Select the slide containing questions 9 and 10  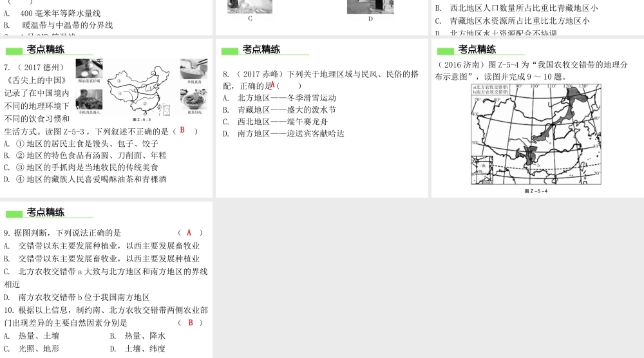coord(106,279)
